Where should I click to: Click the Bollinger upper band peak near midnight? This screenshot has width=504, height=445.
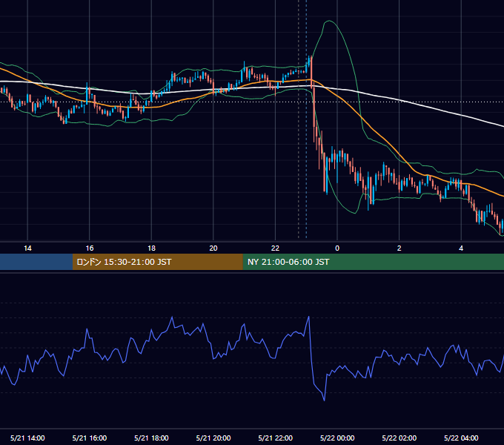click(x=329, y=21)
